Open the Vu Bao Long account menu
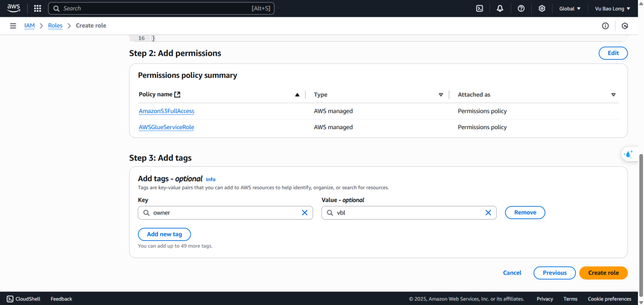Viewport: 644px width, 305px height. coord(612,9)
